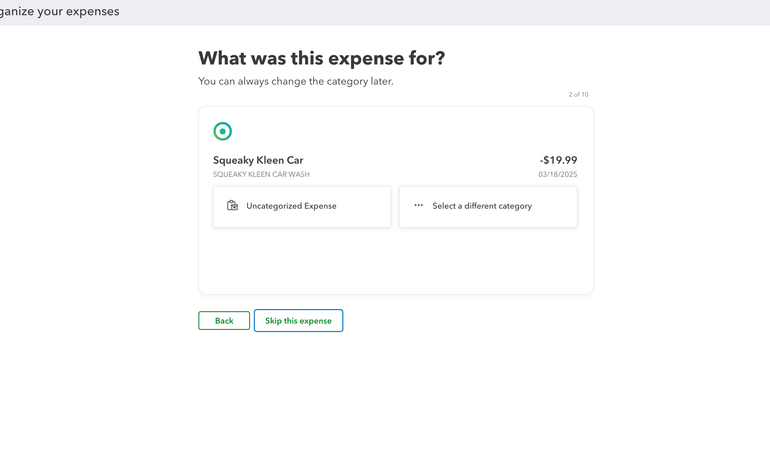Skip this expense
770x462 pixels.
coord(298,321)
